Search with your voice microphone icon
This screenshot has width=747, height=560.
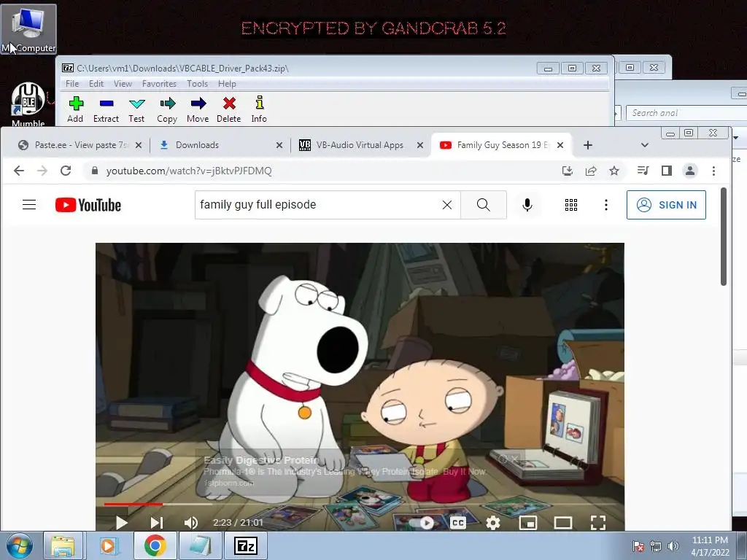coord(527,205)
